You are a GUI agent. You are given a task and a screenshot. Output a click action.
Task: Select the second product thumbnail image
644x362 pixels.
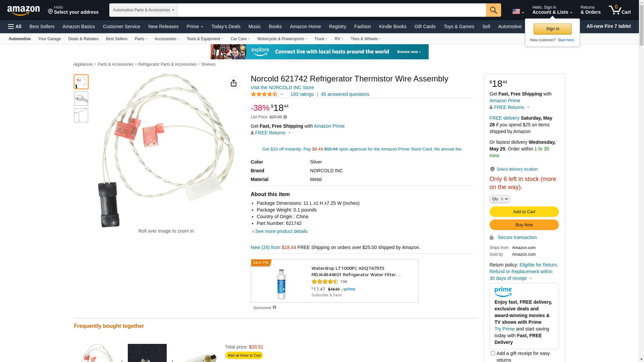pyautogui.click(x=81, y=99)
